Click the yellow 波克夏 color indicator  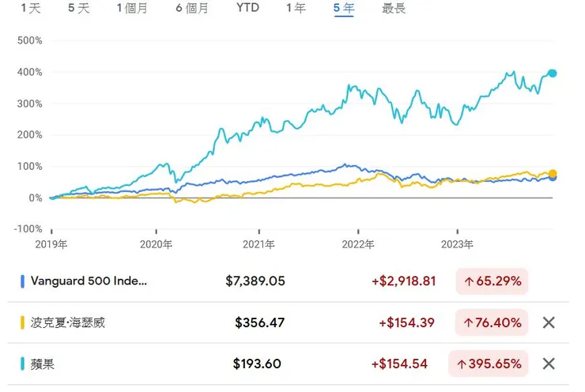click(22, 322)
